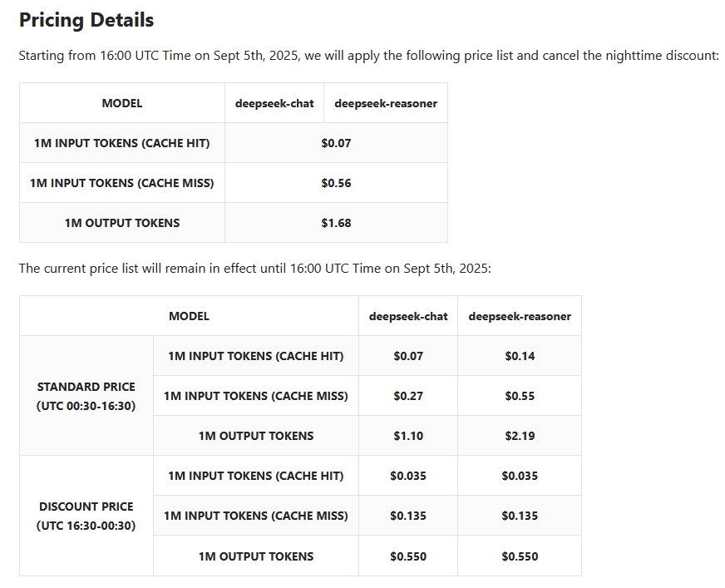The width and height of the screenshot is (725, 588).
Task: Select the $0.550 discount output price under deepseek-chat
Action: click(408, 556)
